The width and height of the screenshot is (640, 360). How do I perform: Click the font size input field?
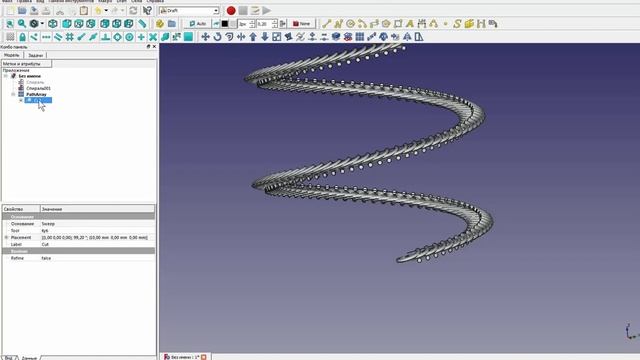pyautogui.click(x=264, y=24)
